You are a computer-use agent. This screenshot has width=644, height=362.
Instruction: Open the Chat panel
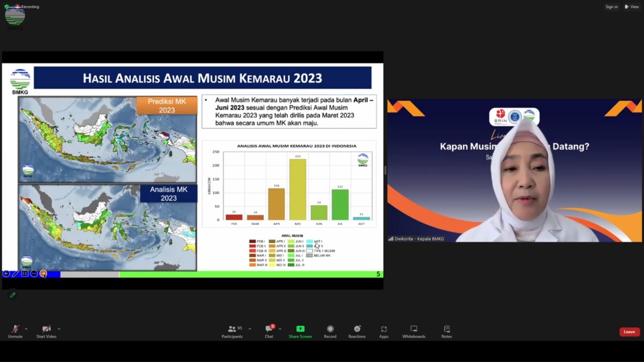coord(269,331)
